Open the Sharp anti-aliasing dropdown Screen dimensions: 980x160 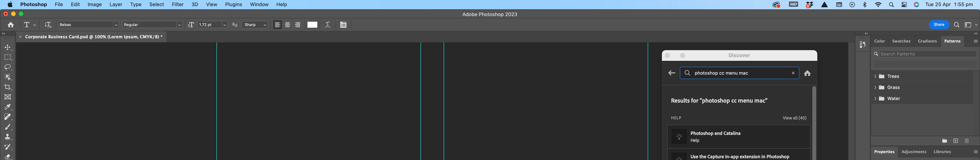coord(255,25)
